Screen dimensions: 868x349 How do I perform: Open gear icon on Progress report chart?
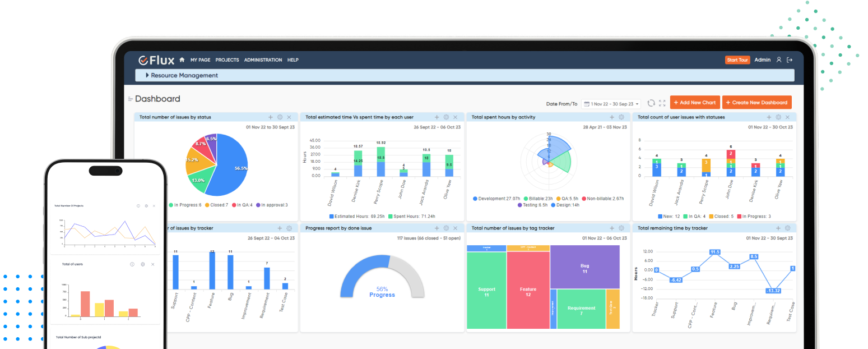[x=446, y=228]
